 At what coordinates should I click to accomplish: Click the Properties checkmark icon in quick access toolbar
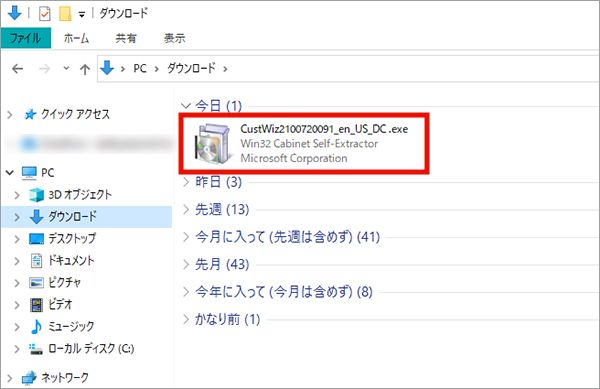(x=44, y=14)
